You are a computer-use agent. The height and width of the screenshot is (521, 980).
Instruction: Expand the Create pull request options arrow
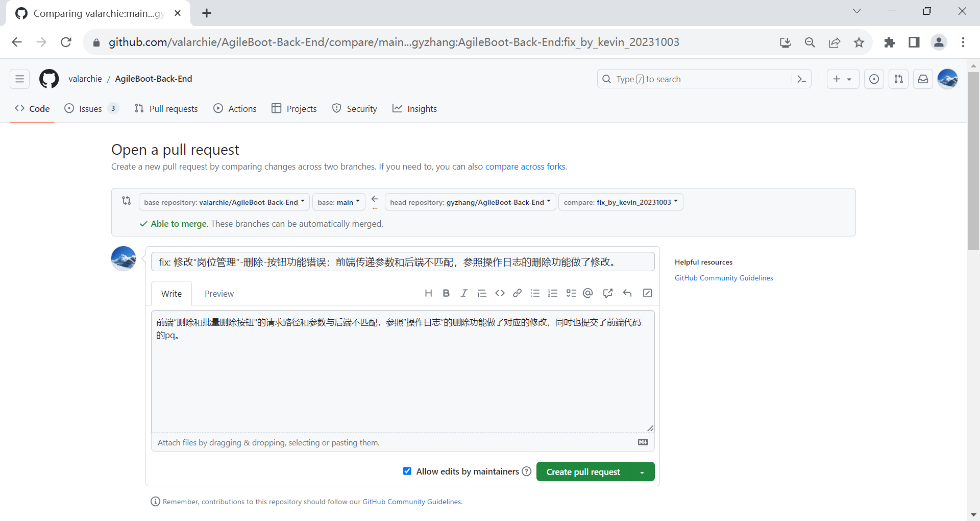point(643,472)
